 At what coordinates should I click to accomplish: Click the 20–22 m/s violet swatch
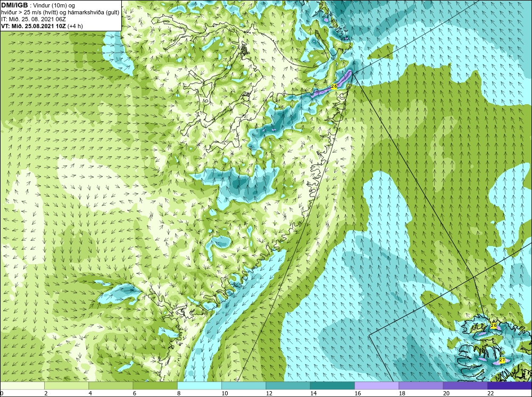465,386
